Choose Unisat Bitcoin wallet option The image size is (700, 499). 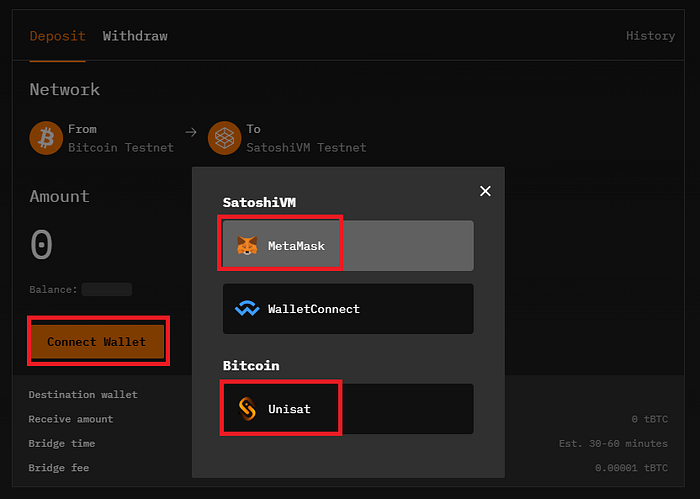click(348, 409)
